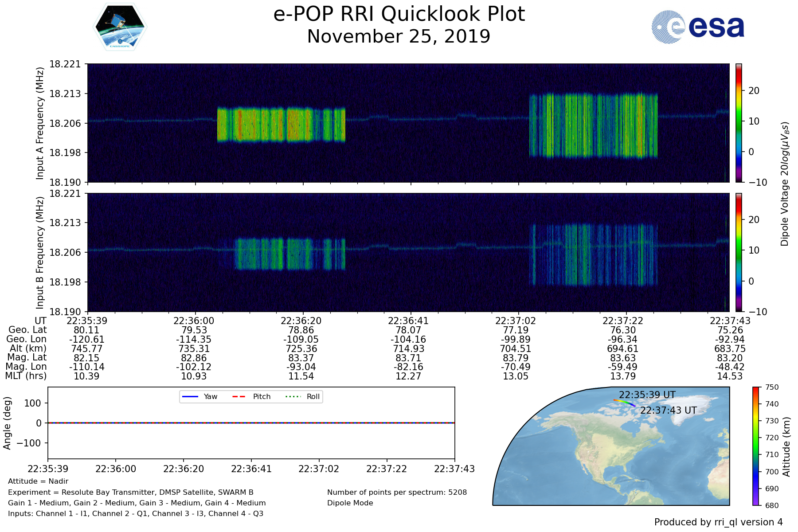Click the Altitude colorbar beside the map
The height and width of the screenshot is (532, 798).
click(x=755, y=446)
